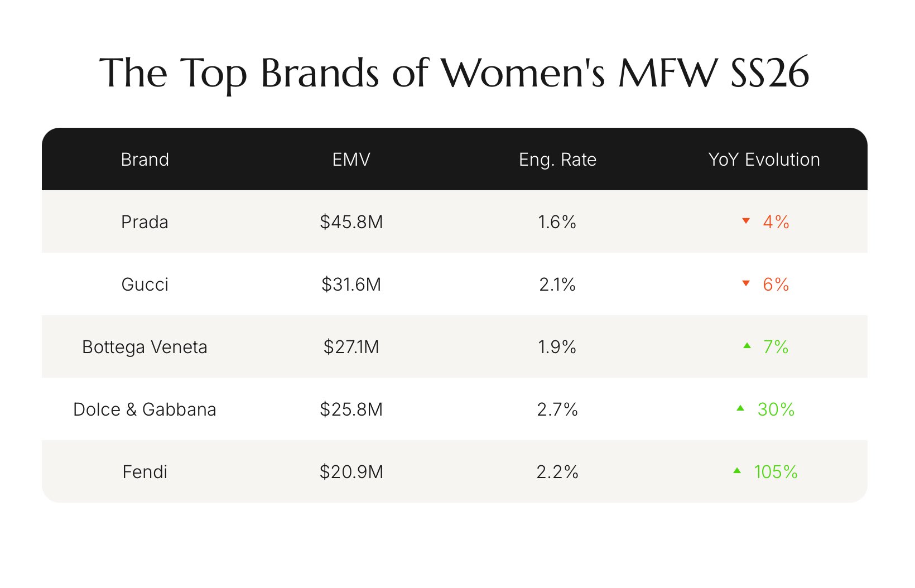Click the table title heading text
Image resolution: width=915 pixels, height=588 pixels.
pyautogui.click(x=454, y=73)
